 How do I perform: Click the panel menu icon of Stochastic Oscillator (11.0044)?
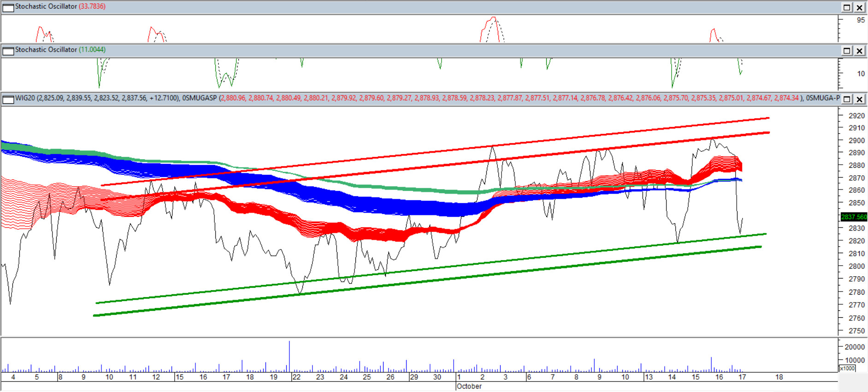click(8, 51)
